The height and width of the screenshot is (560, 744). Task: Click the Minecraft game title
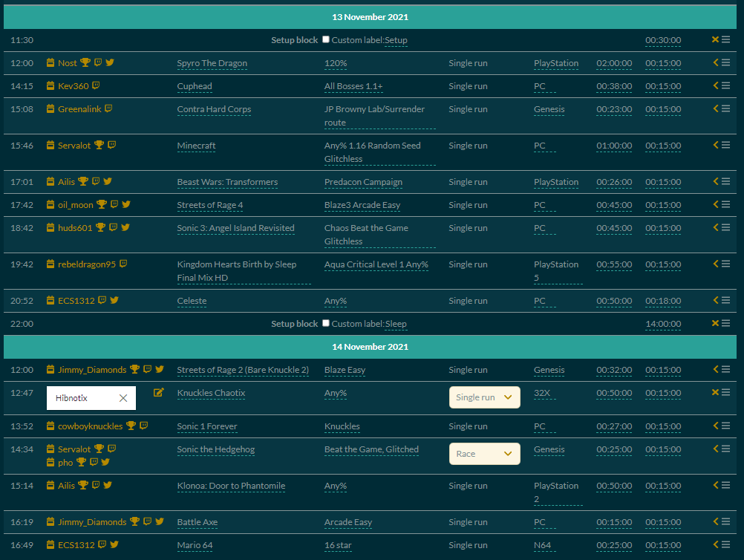tap(197, 146)
